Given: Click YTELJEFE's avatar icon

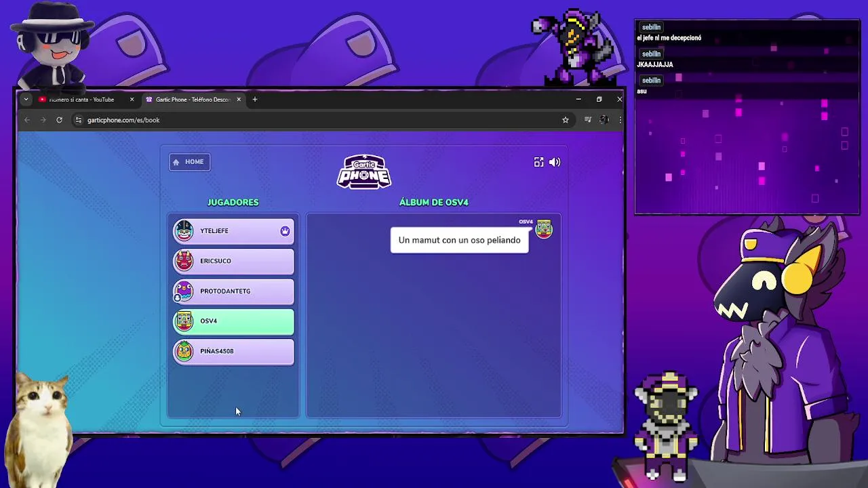Looking at the screenshot, I should click(184, 231).
